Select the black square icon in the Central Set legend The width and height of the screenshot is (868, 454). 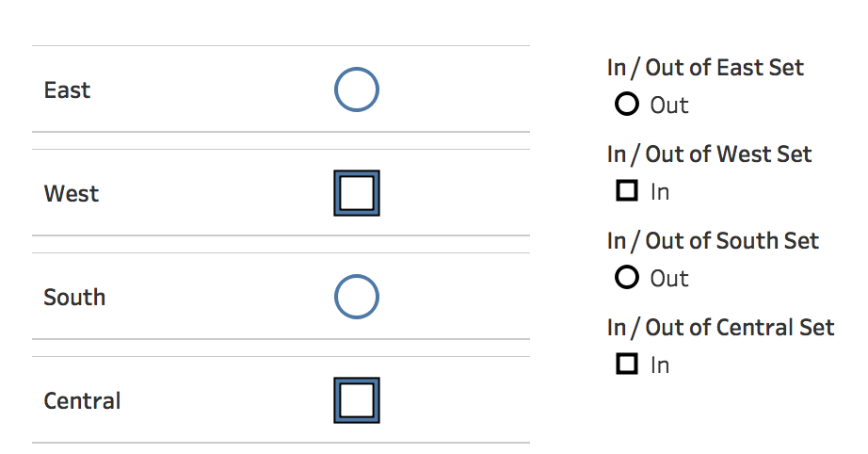(627, 364)
